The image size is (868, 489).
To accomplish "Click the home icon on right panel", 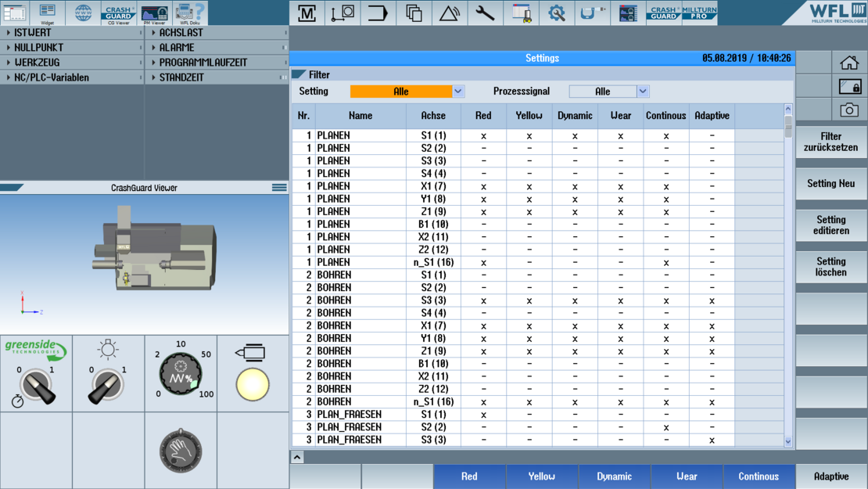I will (849, 63).
